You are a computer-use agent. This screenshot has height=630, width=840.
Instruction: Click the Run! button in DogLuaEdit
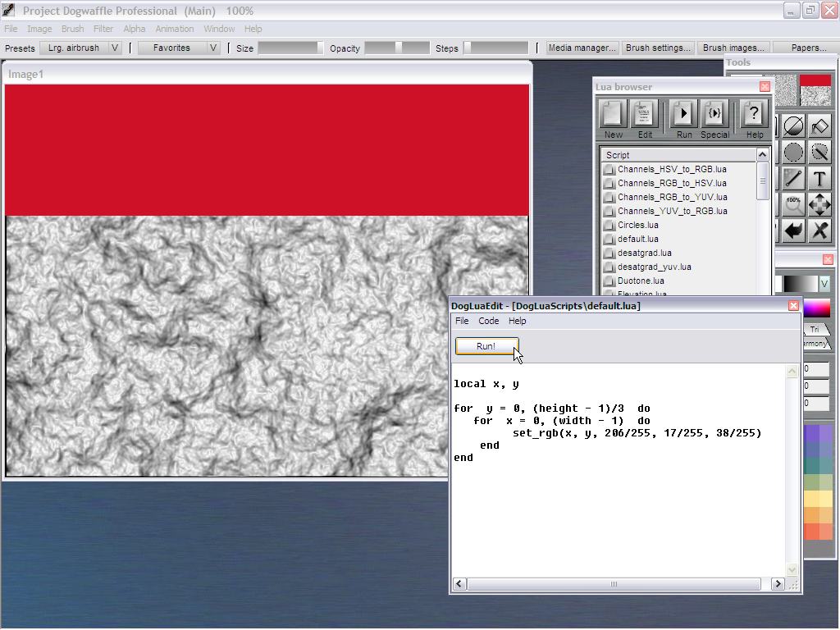[x=486, y=346]
